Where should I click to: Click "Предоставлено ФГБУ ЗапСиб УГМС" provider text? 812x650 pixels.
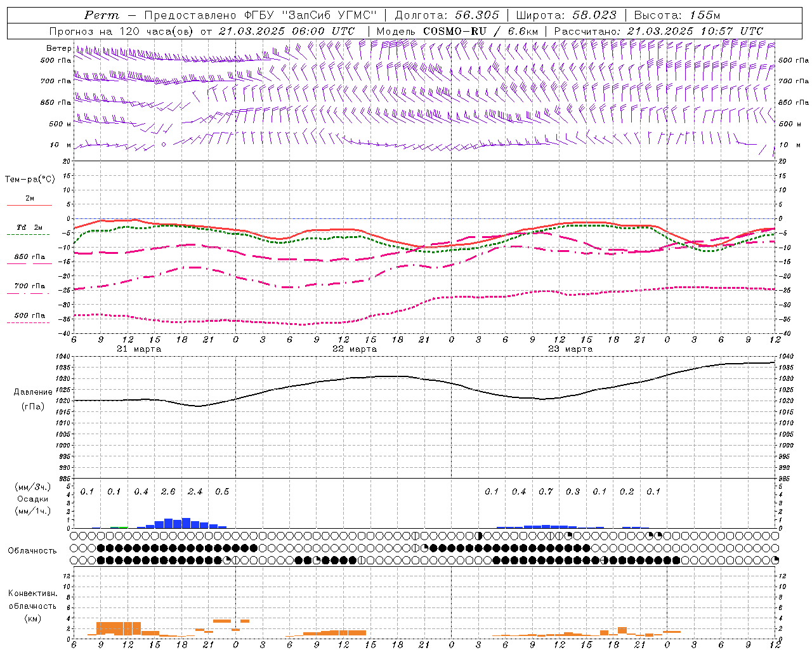coord(261,15)
